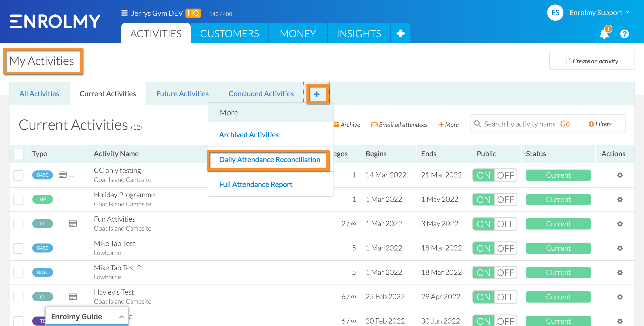Open the notifications bell
This screenshot has width=644, height=326.
(604, 34)
